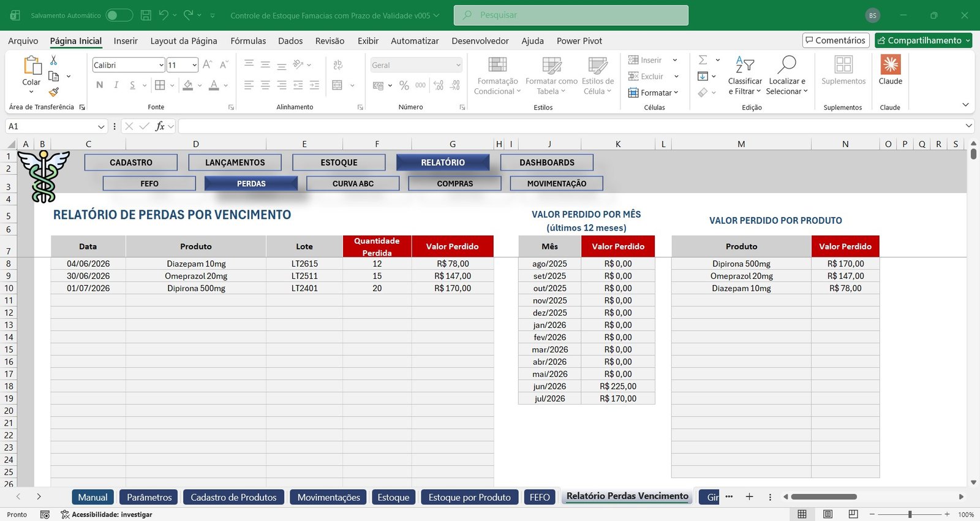Open Conditional Formatting (Formatação Condicional)
This screenshot has height=521, width=980.
point(497,75)
